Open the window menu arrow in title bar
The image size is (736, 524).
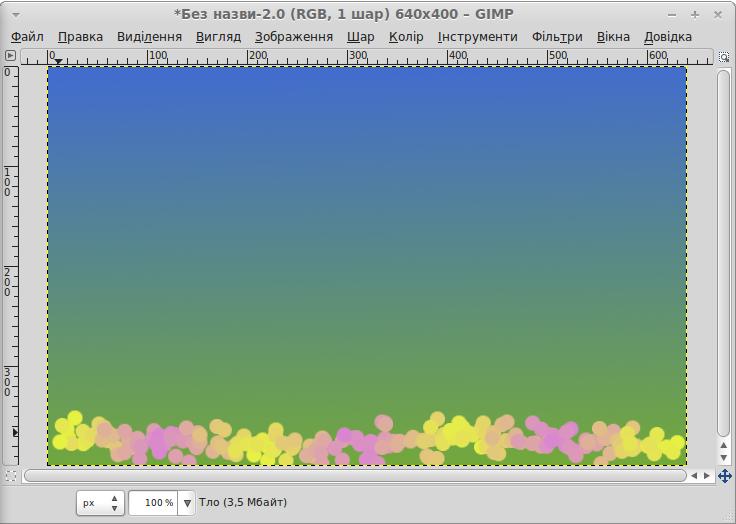tap(15, 15)
